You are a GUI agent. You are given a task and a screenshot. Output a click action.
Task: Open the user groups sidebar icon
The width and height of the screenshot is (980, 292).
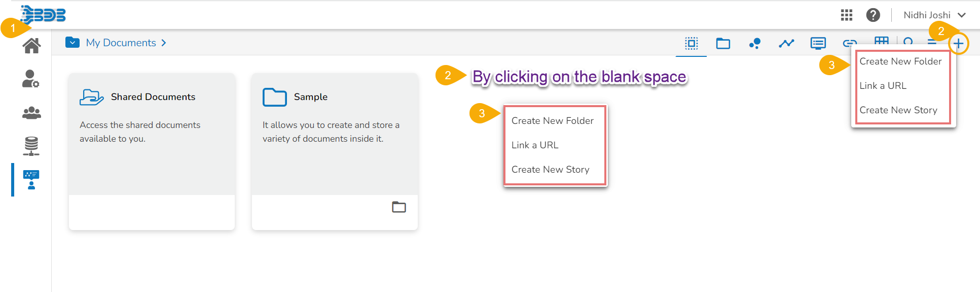pos(31,113)
